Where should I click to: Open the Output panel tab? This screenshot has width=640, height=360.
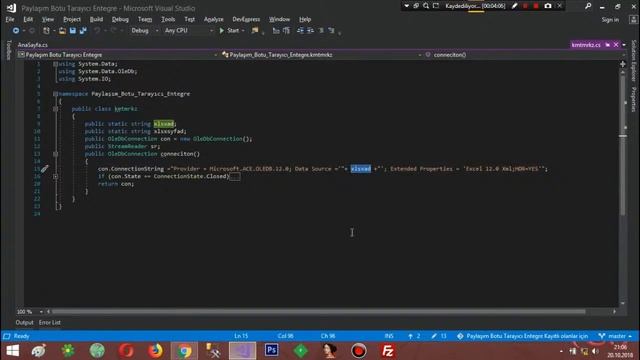pos(24,322)
